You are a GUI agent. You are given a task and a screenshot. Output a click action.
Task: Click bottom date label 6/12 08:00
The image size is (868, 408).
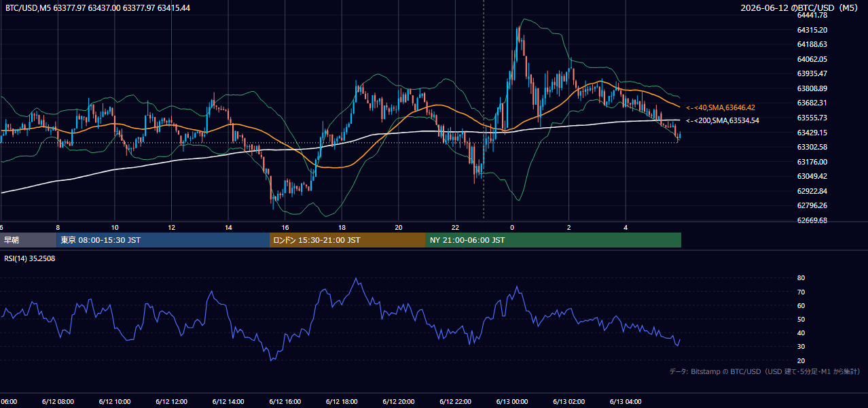click(58, 401)
